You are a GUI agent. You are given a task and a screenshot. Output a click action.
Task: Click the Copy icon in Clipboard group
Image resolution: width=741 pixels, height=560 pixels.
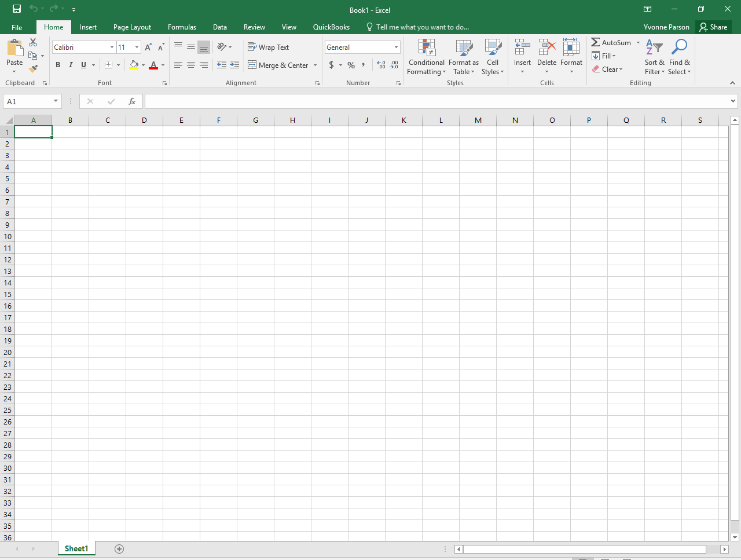pos(33,56)
